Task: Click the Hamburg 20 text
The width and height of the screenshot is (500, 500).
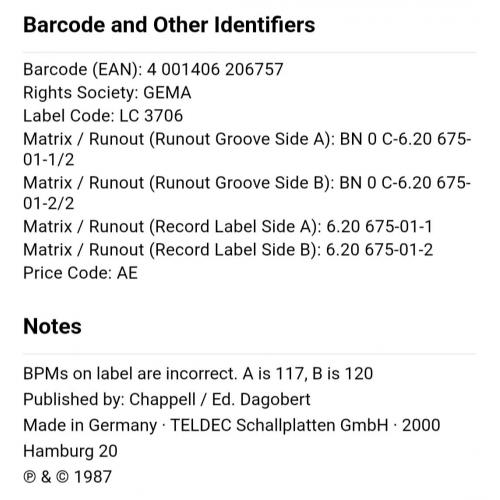Action: pyautogui.click(x=70, y=451)
